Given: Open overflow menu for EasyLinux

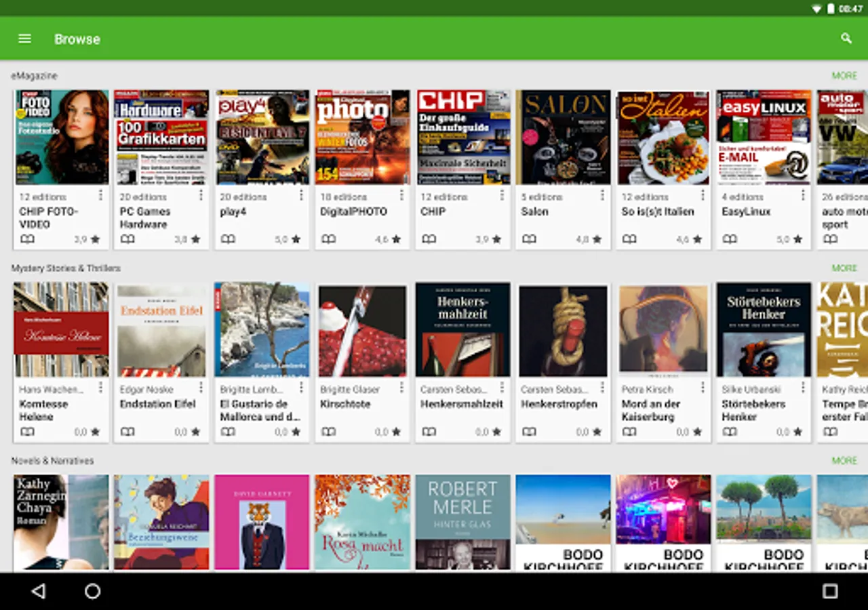Looking at the screenshot, I should point(803,195).
